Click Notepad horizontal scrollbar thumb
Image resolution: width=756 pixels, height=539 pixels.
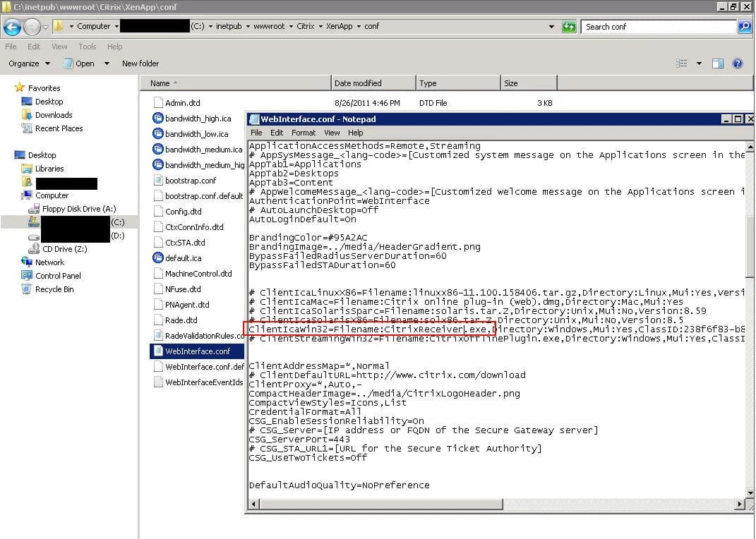381,504
